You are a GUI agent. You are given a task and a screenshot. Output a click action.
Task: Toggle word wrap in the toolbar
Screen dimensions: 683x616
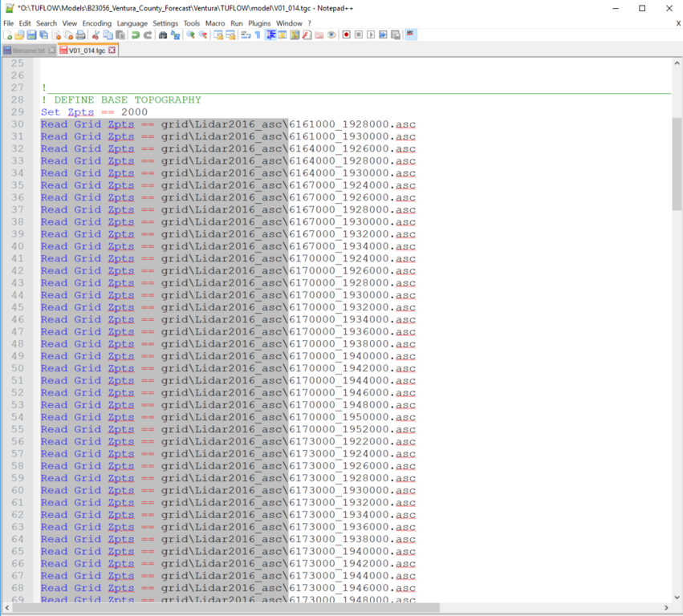pyautogui.click(x=246, y=35)
